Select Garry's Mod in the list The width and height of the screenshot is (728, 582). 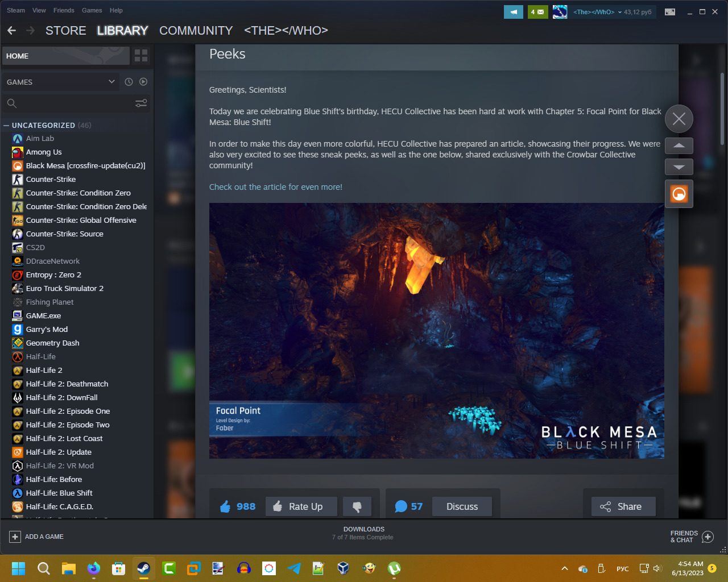pyautogui.click(x=47, y=330)
